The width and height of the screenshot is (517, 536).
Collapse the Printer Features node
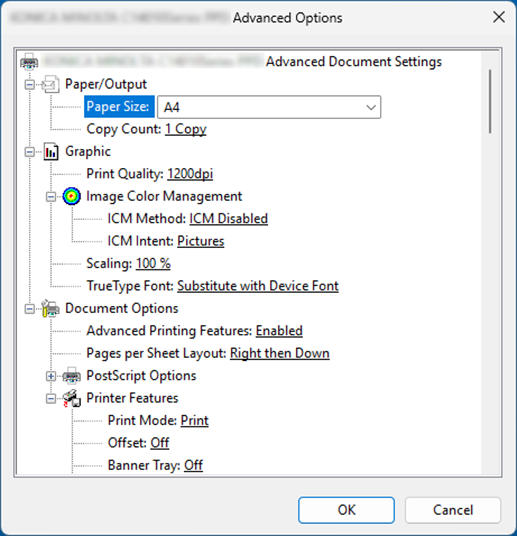pyautogui.click(x=51, y=399)
